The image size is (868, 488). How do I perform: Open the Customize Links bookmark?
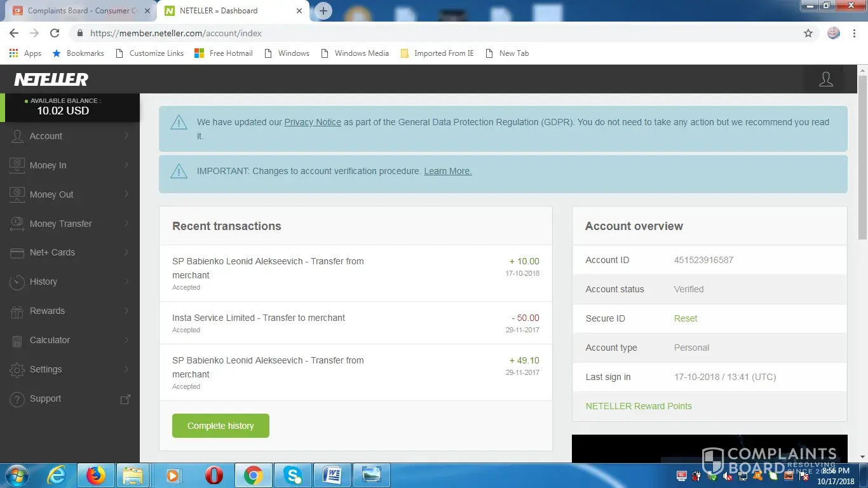(x=150, y=53)
